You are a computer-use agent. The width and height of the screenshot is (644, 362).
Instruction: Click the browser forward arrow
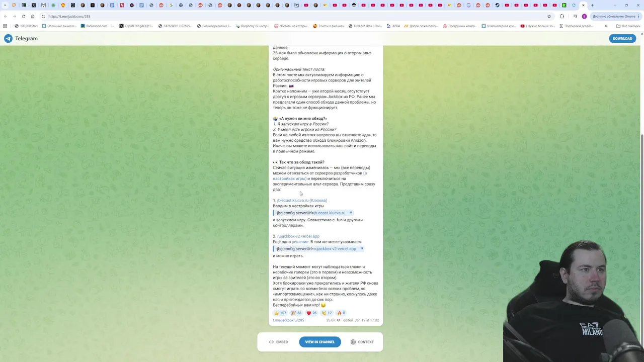coord(14,16)
